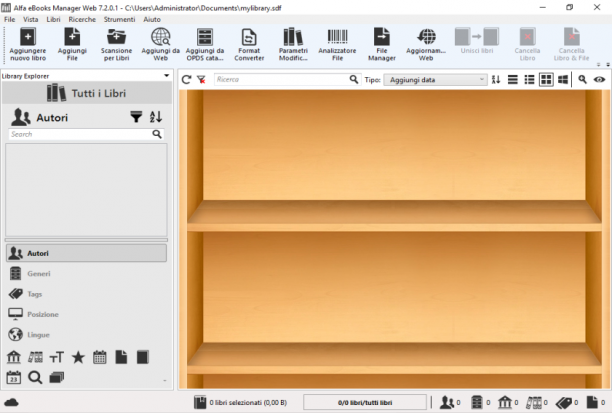Click magnifier icon in Ricerca field
The height and width of the screenshot is (413, 612).
tap(354, 80)
